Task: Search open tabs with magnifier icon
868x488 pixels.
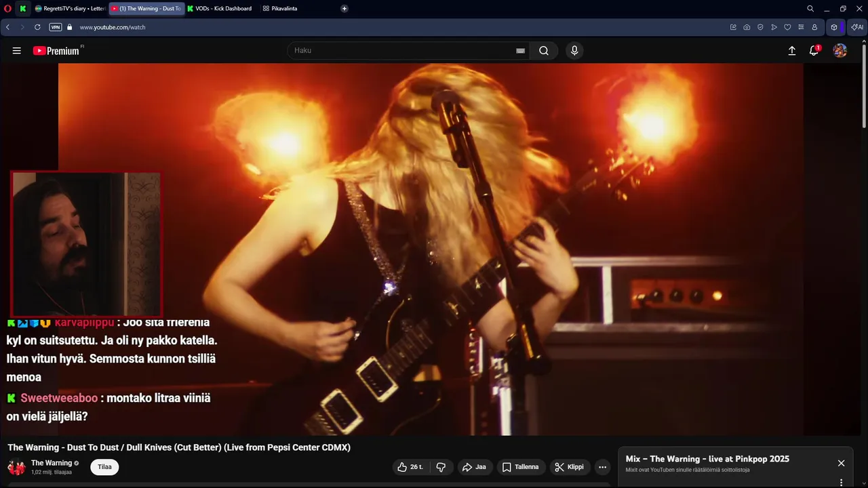Action: click(x=810, y=9)
